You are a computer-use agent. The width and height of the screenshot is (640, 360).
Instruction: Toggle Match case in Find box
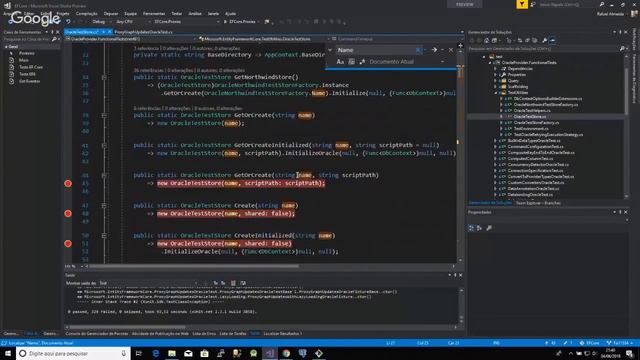(x=340, y=62)
